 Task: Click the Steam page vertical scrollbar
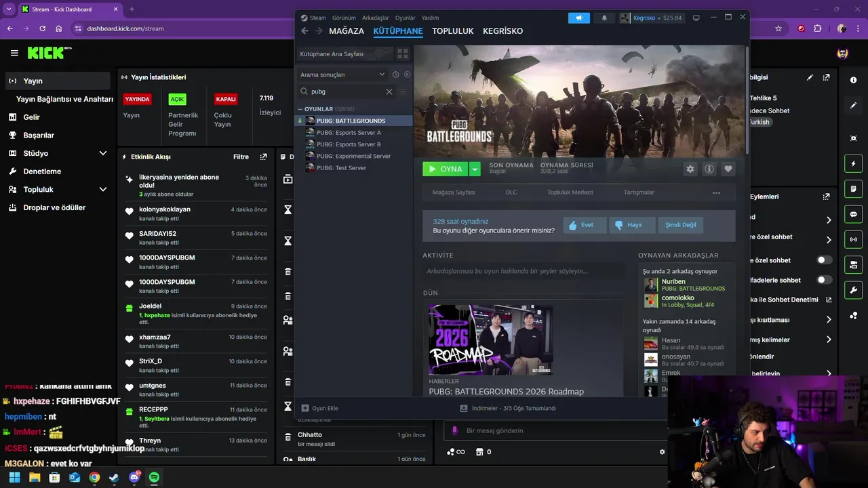click(x=747, y=100)
